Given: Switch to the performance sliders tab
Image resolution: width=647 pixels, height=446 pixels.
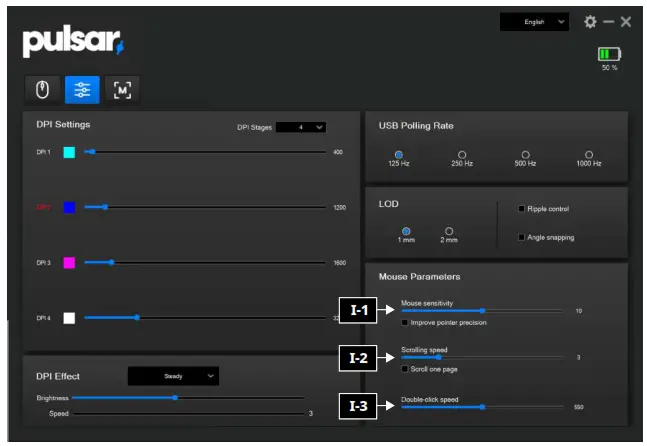Looking at the screenshot, I should click(x=82, y=90).
